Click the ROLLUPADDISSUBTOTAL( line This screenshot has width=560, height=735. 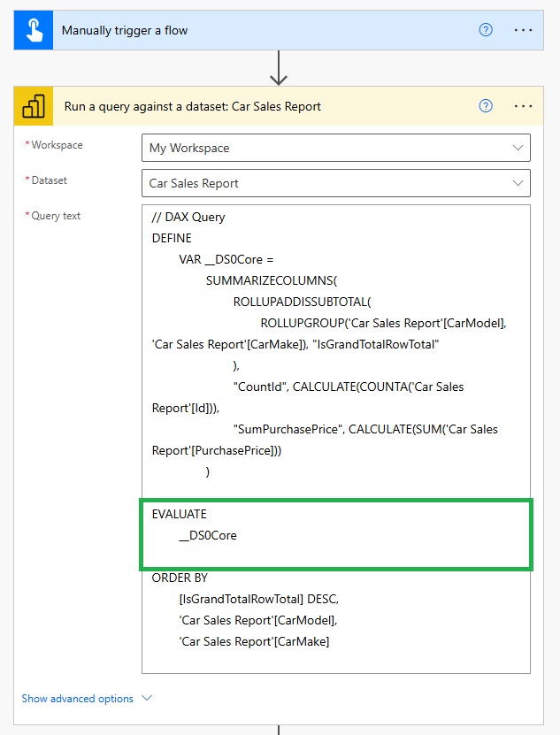[302, 302]
